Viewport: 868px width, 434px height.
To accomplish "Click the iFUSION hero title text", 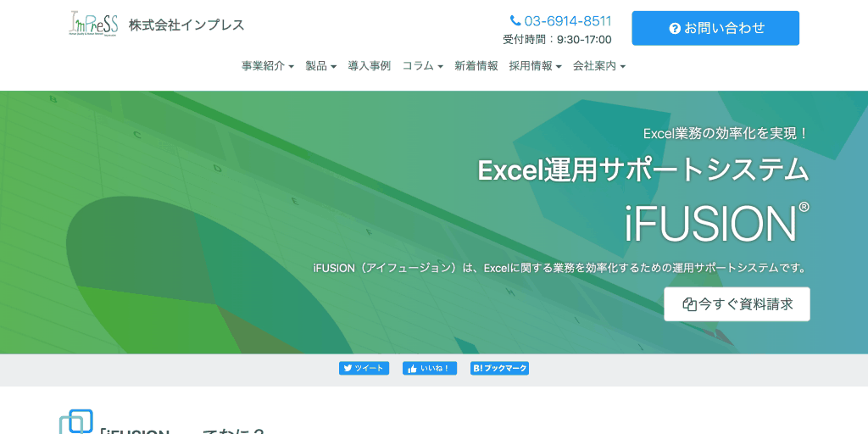I will coord(717,222).
